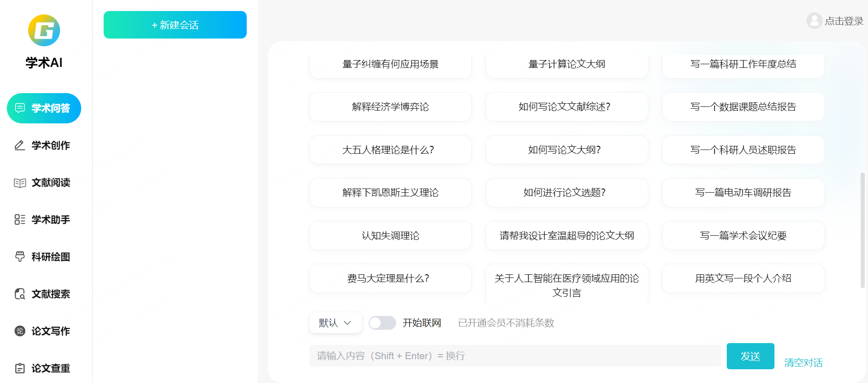Click 论文查重 clipboard icon in sidebar
The width and height of the screenshot is (868, 383).
click(x=20, y=368)
